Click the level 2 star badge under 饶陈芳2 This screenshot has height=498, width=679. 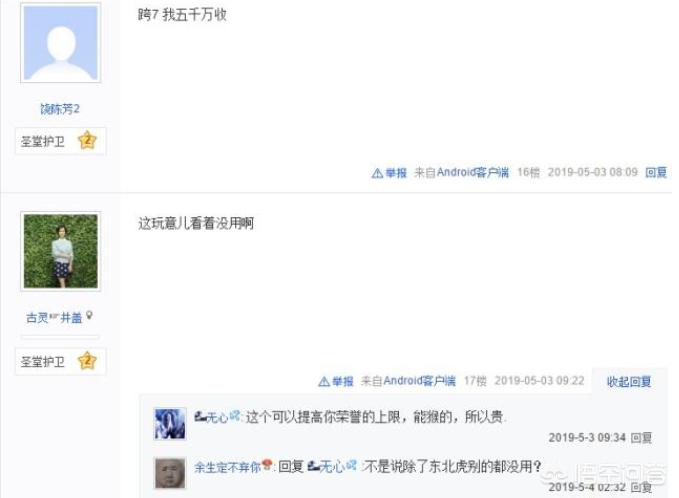tap(87, 140)
